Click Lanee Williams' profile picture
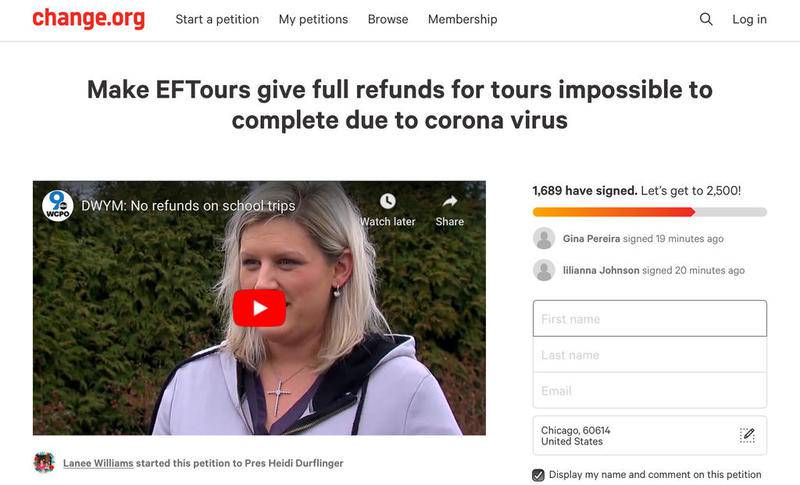Viewport: 800px width, 485px height. [44, 463]
